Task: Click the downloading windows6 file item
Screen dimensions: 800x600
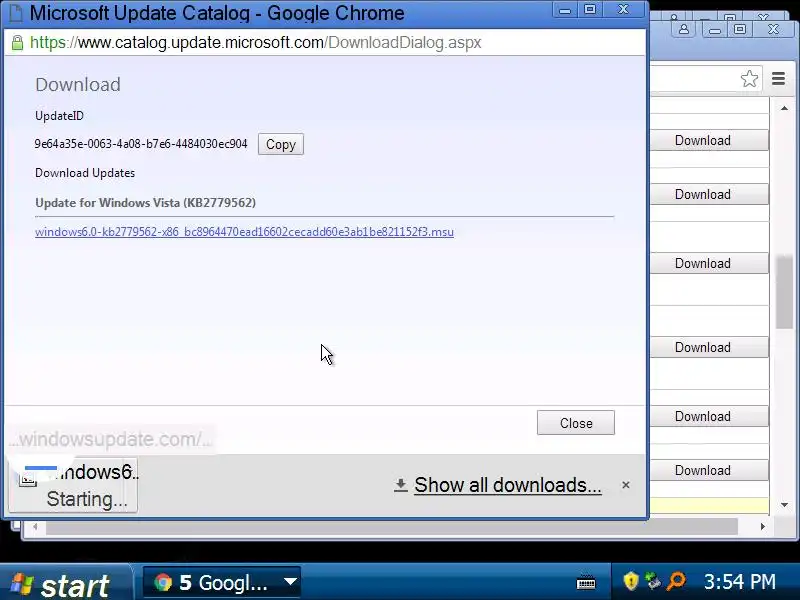Action: [x=73, y=485]
